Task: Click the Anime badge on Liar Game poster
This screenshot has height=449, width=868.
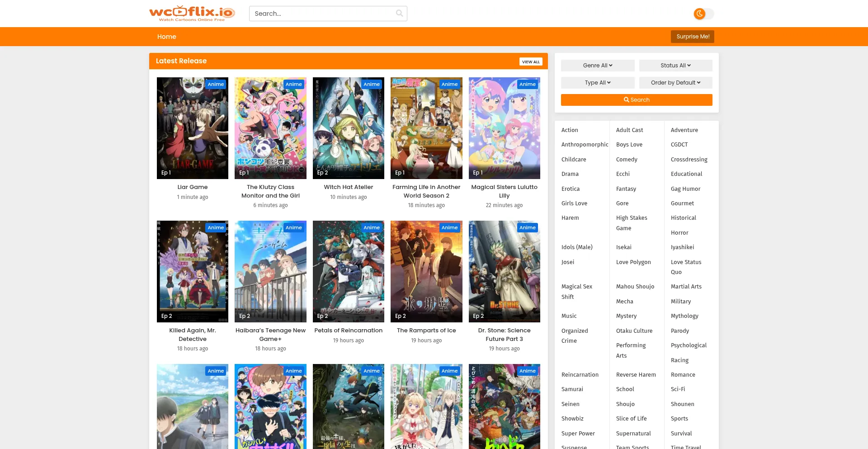Action: tap(216, 84)
